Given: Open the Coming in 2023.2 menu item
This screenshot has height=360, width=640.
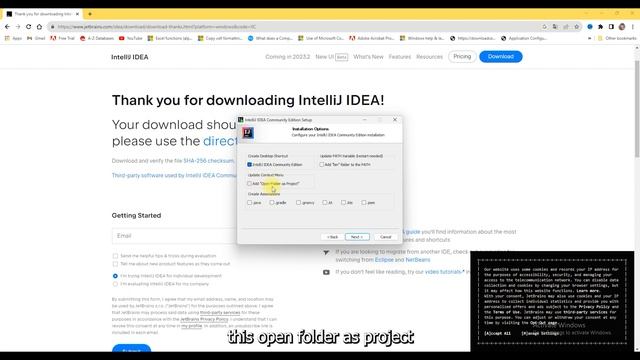Looking at the screenshot, I should click(288, 57).
